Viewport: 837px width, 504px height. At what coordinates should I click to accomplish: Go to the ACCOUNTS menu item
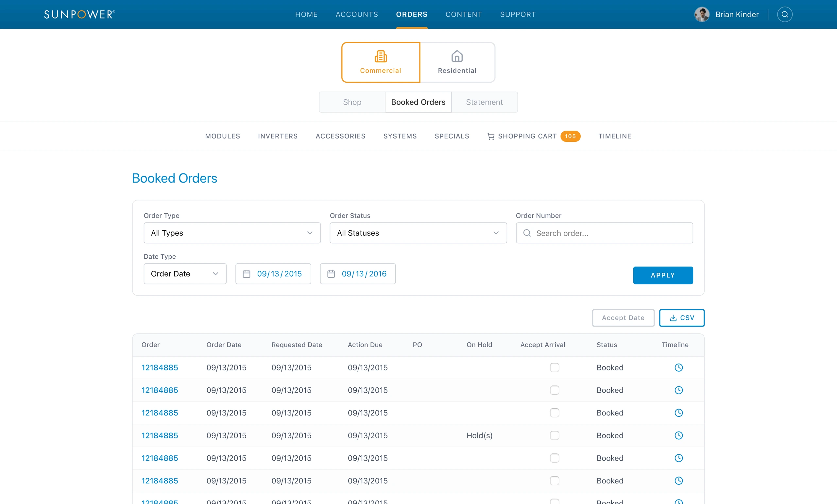click(357, 14)
